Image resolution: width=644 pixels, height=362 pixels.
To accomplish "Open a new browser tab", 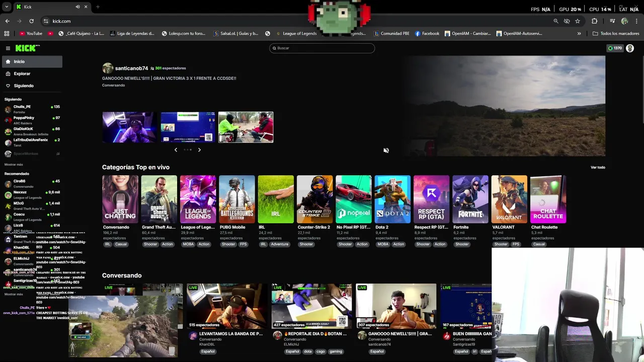I will tap(98, 7).
